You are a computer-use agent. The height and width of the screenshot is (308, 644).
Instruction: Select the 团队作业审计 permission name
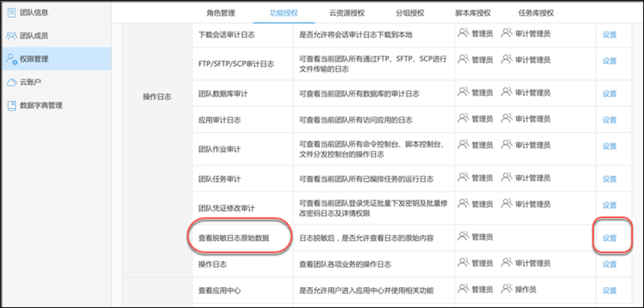point(219,149)
